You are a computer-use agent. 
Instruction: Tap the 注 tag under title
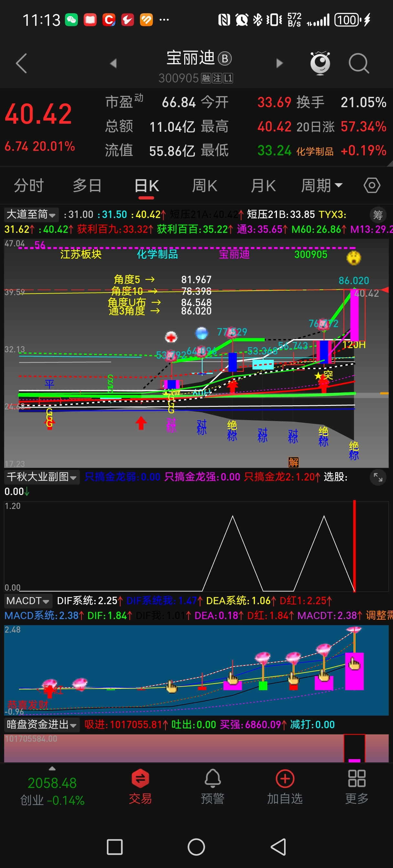(217, 78)
